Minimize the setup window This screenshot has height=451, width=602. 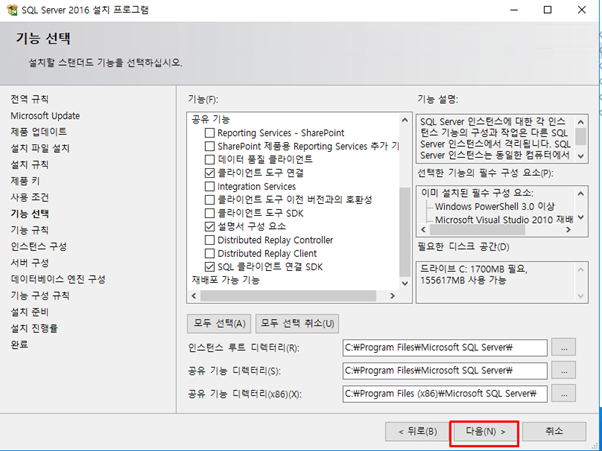click(x=514, y=10)
